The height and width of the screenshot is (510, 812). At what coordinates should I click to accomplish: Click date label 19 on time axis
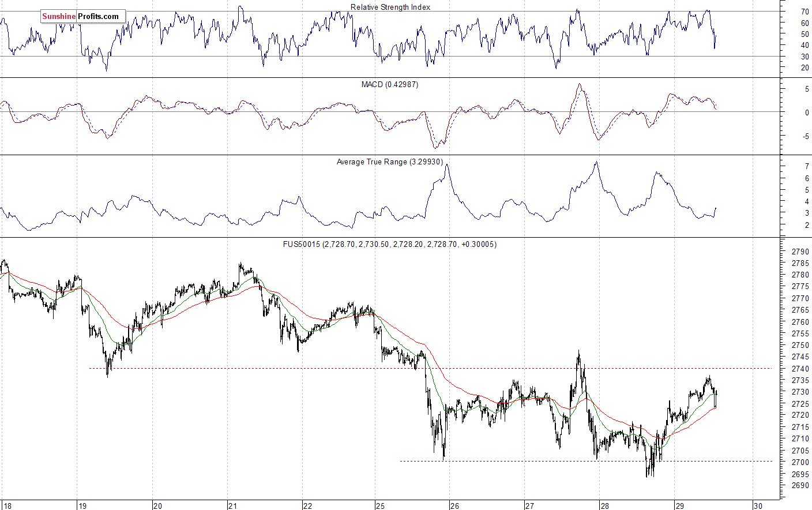click(x=82, y=506)
